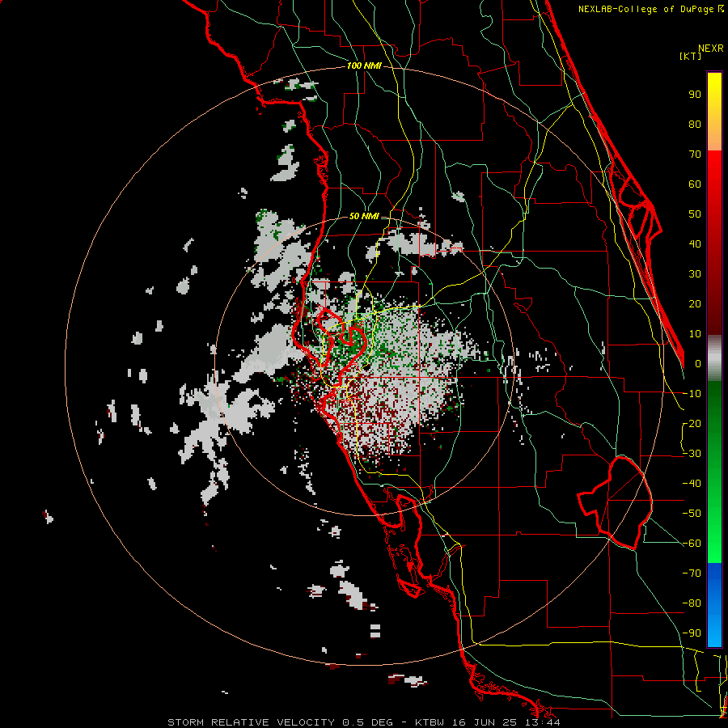Click the -70 knot scale label
Screen dimensions: 728x728
692,574
